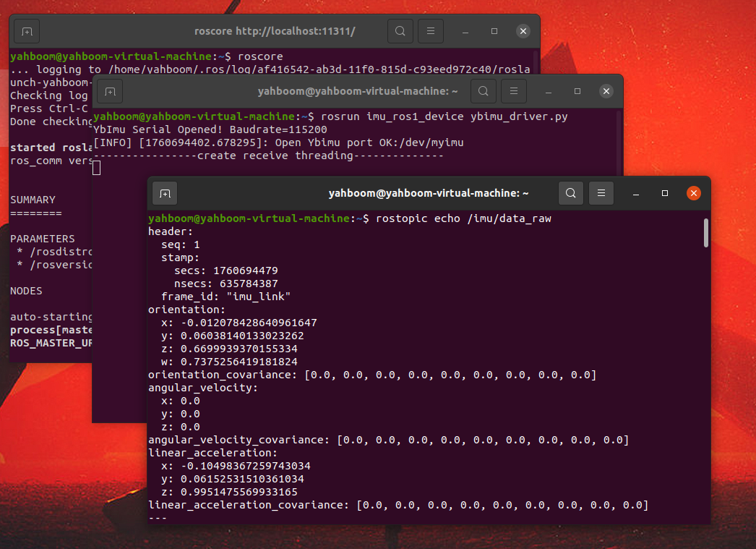Click the frame_id "imu_link" line
Screen dimensions: 756x549
point(226,297)
